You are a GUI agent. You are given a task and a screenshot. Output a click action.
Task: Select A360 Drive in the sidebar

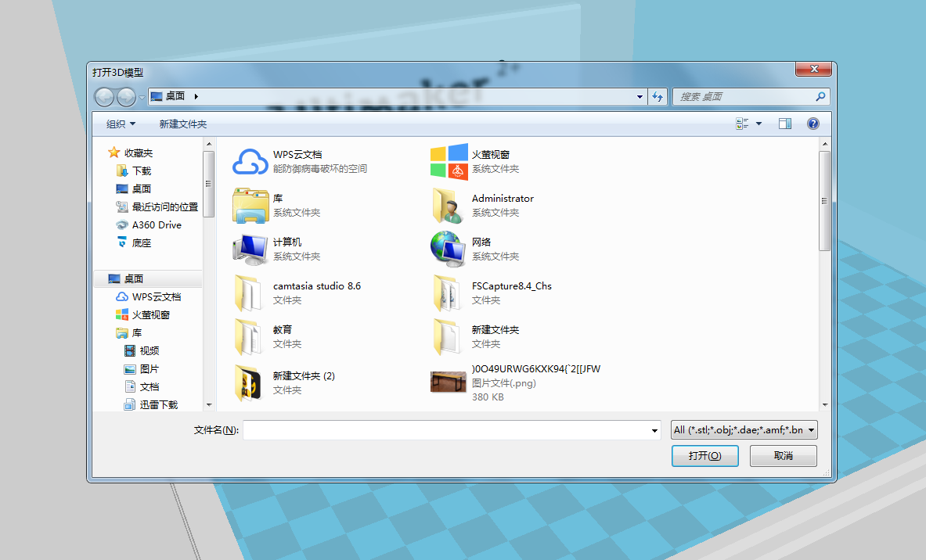pos(157,225)
